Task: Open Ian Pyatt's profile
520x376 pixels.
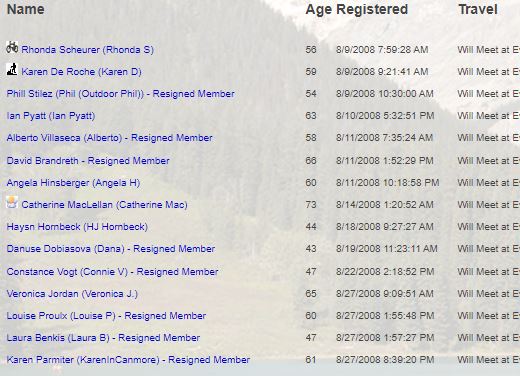Action: (x=51, y=116)
